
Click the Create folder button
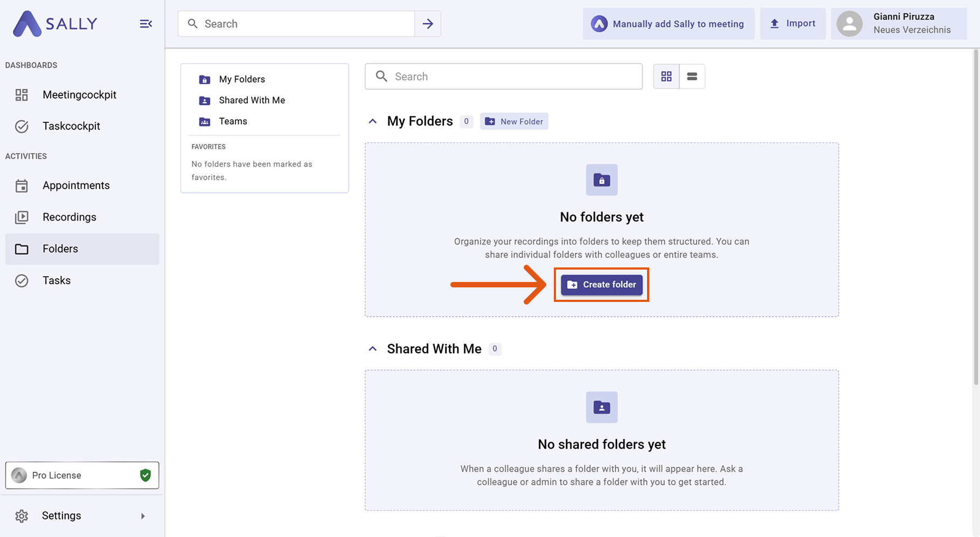click(x=602, y=285)
